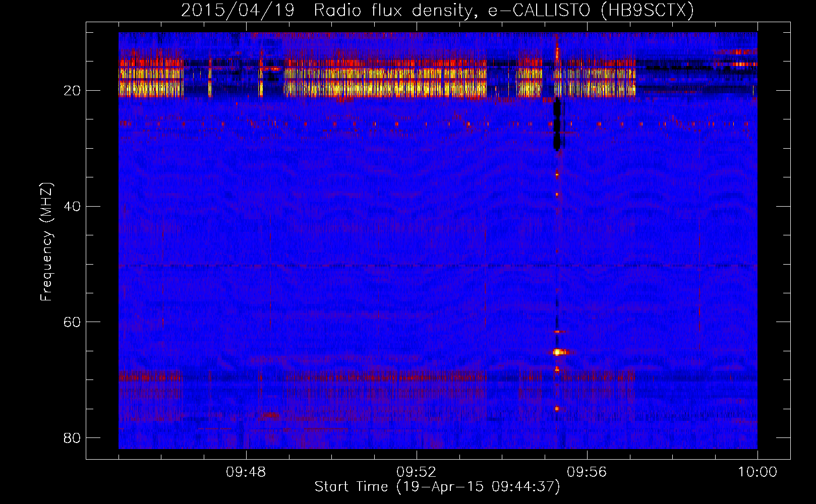Click the 09:48 time axis label
Screen dimensions: 816x504
click(246, 472)
